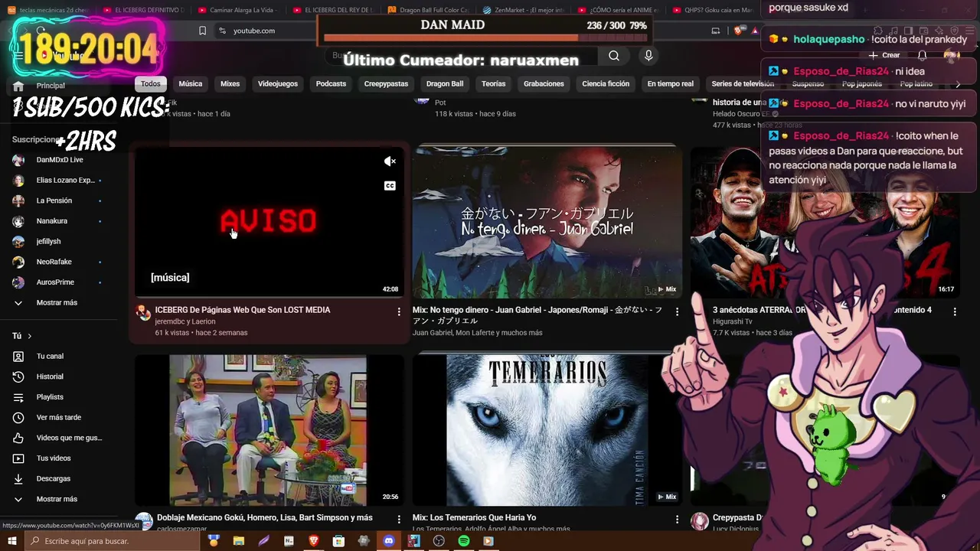The height and width of the screenshot is (551, 980).
Task: Open the YouTube Principal home icon
Action: 18,86
